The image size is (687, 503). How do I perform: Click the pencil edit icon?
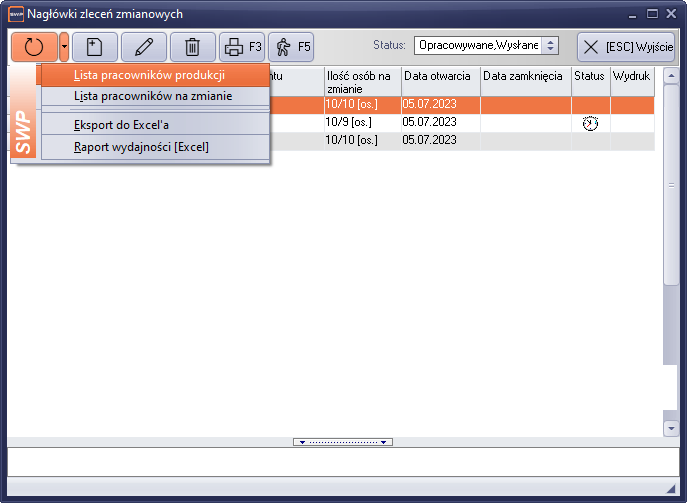coord(144,47)
